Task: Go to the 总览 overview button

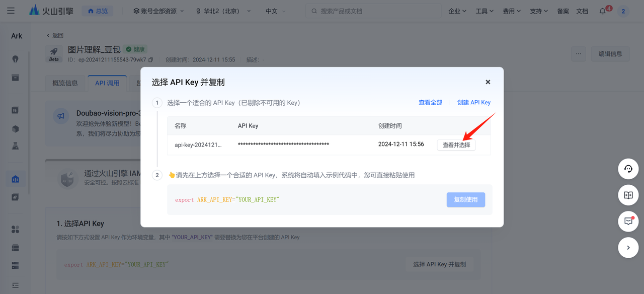Action: (98, 11)
